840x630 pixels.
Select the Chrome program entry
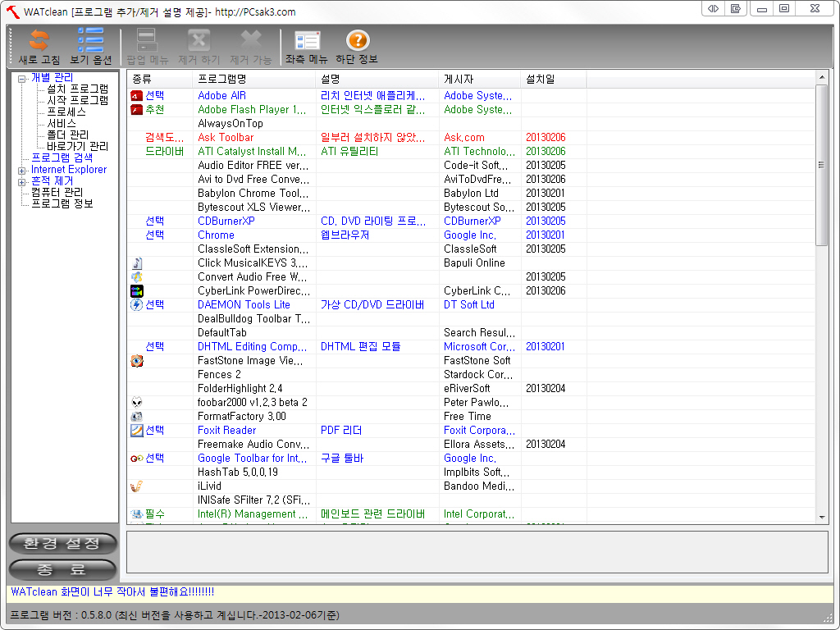pos(216,235)
